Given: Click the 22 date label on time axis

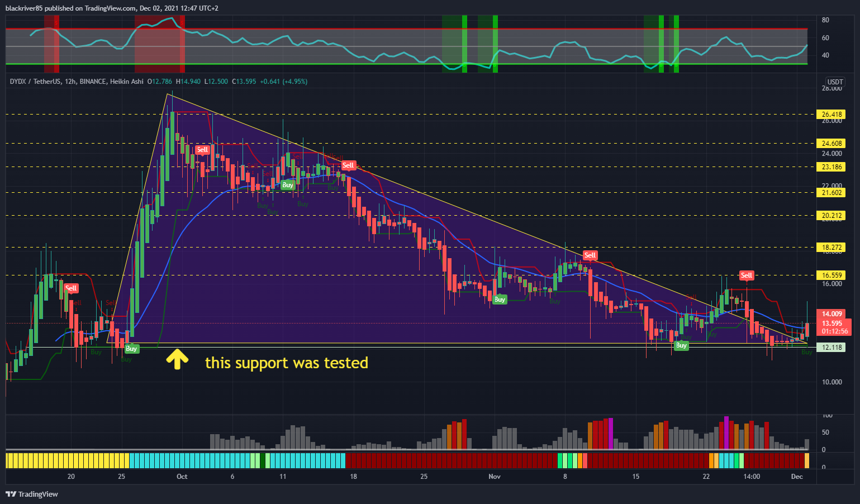Looking at the screenshot, I should [x=706, y=477].
